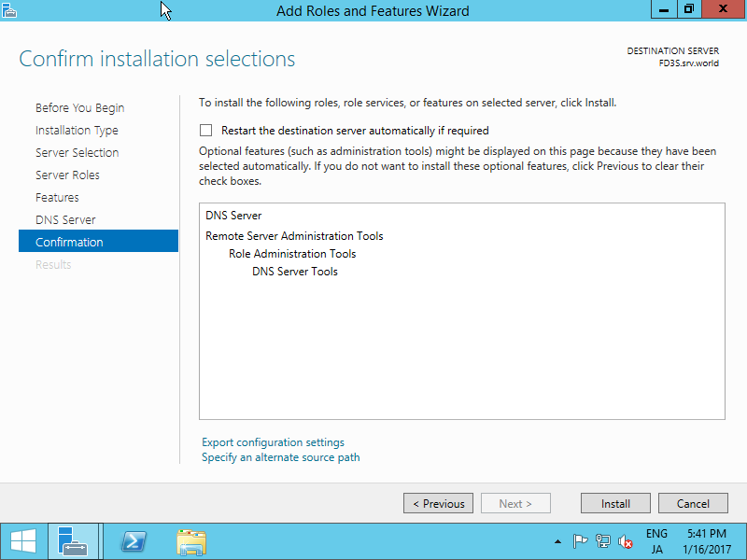Image resolution: width=747 pixels, height=560 pixels.
Task: Open Server Manager from the taskbar
Action: coord(73,541)
